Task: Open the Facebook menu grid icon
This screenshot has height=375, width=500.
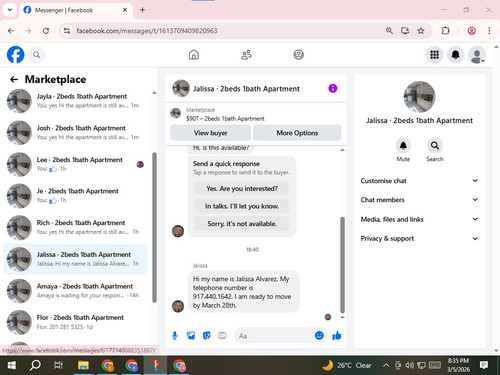Action: pos(434,55)
